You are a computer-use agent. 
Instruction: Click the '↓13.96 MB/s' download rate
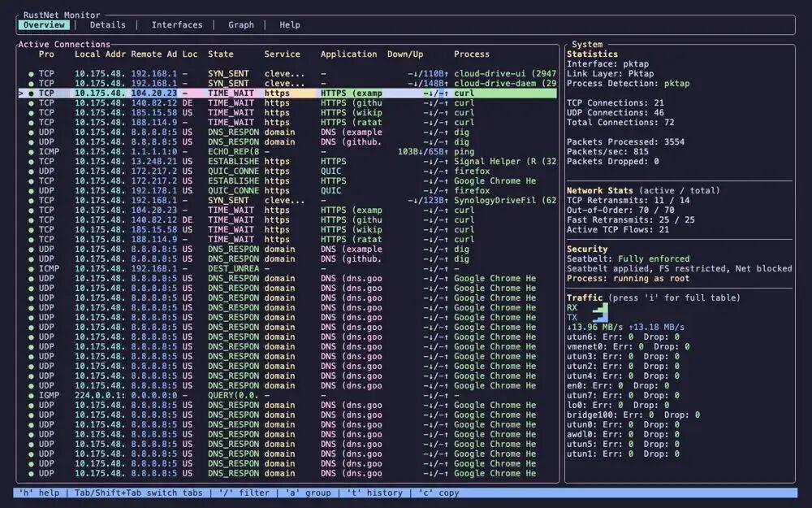tap(595, 327)
